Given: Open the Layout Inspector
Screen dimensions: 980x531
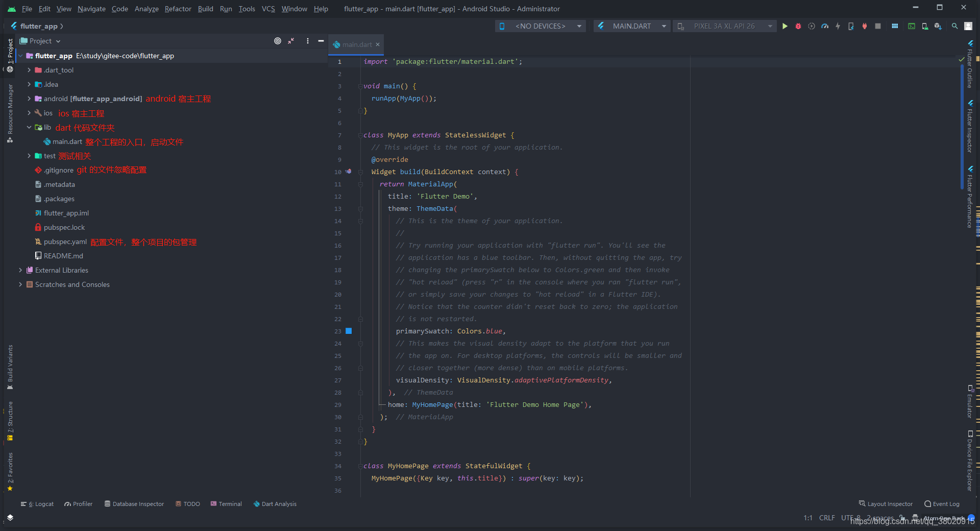Looking at the screenshot, I should tap(886, 504).
